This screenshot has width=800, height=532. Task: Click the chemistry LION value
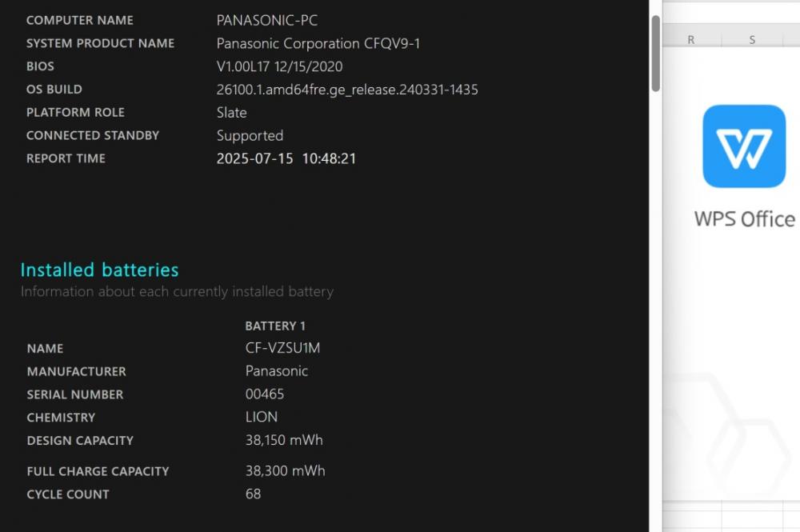coord(262,417)
